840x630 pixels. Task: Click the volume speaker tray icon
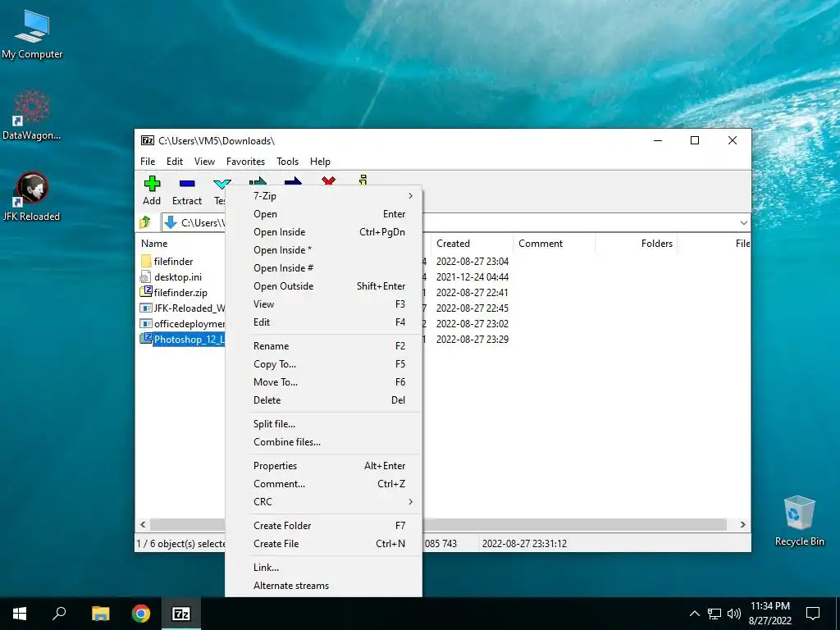[734, 614]
